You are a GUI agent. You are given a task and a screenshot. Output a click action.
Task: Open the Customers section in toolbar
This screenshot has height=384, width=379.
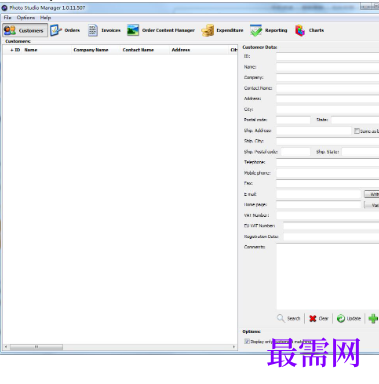[x=25, y=30]
